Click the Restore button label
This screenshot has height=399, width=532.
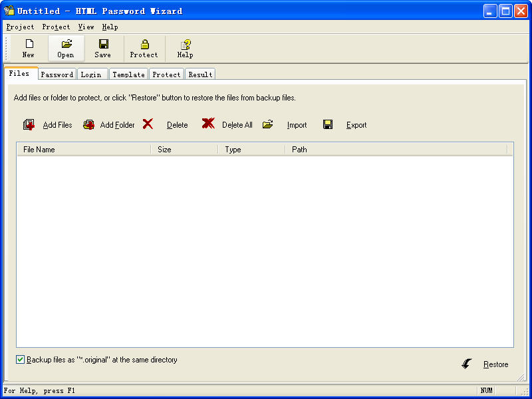(495, 364)
